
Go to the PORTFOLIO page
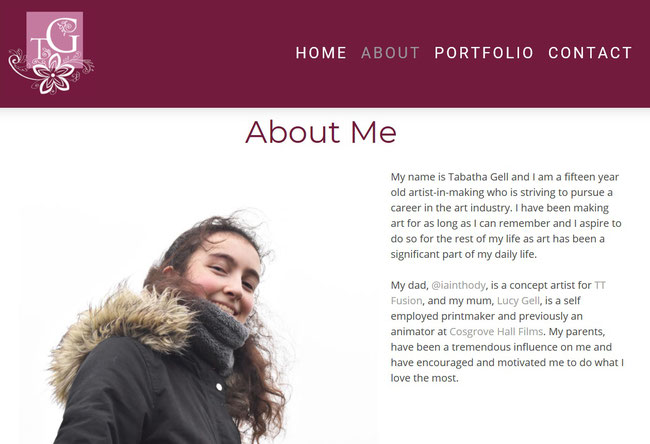[x=484, y=53]
